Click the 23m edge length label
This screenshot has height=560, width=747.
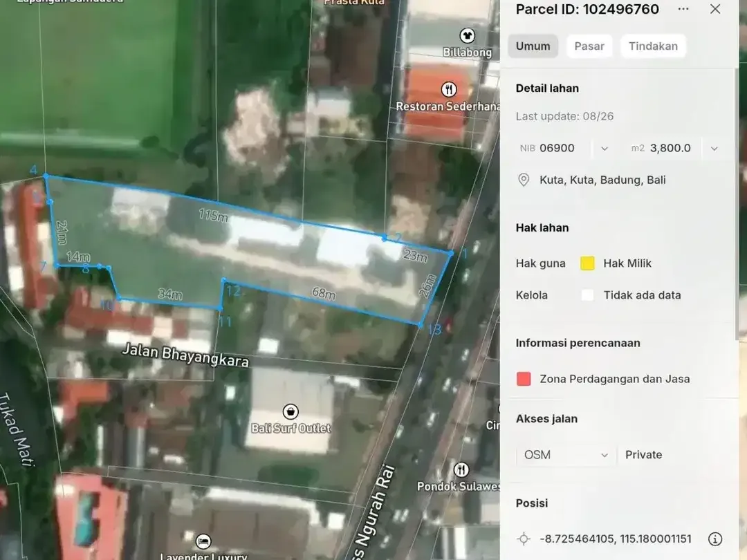click(415, 256)
